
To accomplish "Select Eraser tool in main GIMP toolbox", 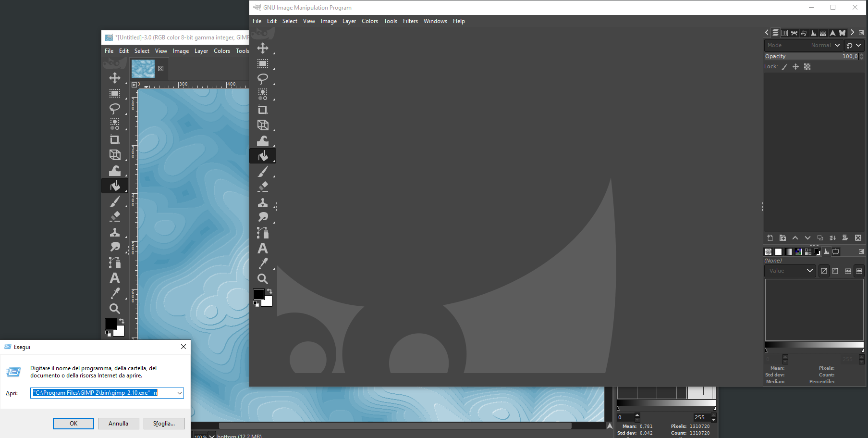I will coord(263,187).
